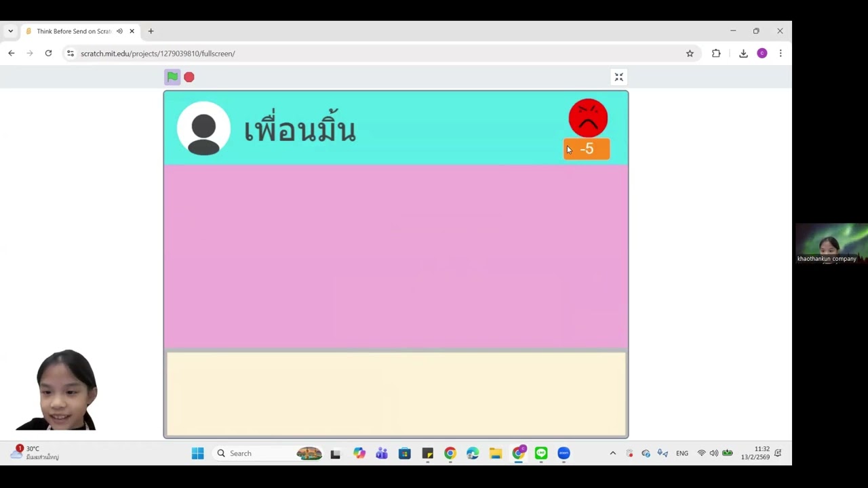Open Google Chrome from the taskbar
Screen dimensions: 868x488
[x=450, y=453]
